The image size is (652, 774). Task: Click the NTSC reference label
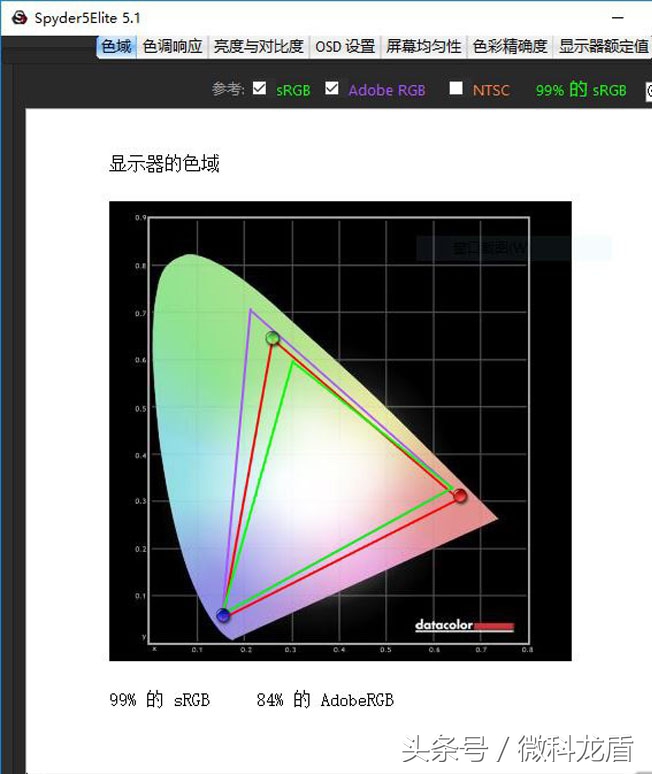(x=491, y=90)
